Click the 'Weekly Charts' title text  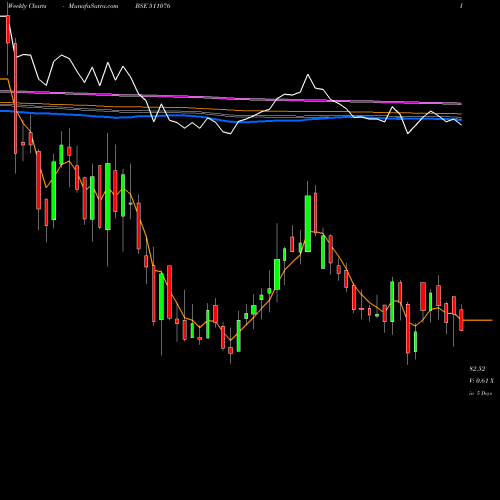(x=27, y=6)
